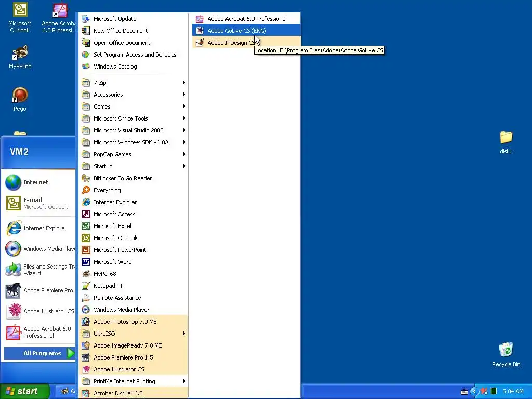
Task: Open Internet Explorer from All Programs list
Action: pos(134,202)
